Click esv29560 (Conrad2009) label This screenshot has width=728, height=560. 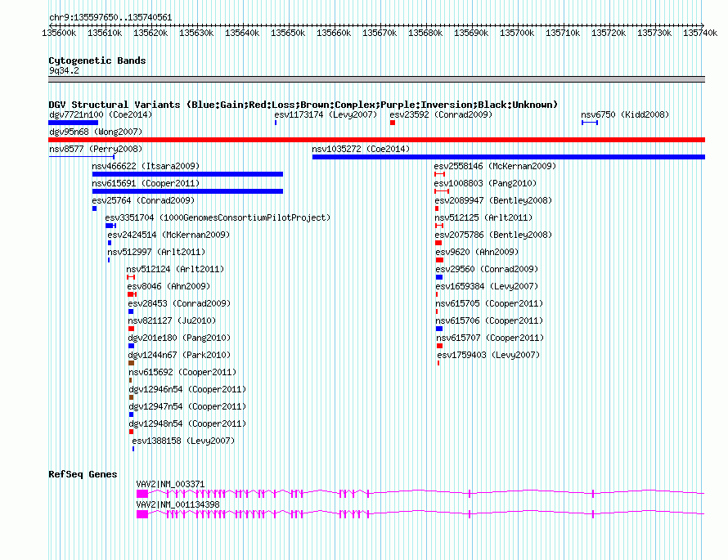[x=487, y=269]
